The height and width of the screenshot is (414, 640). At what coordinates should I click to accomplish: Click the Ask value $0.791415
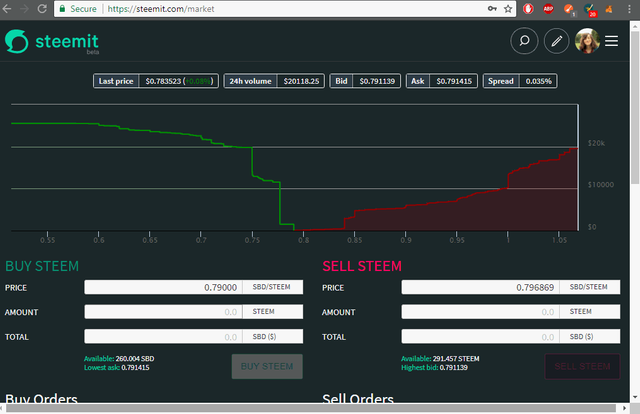pos(454,81)
